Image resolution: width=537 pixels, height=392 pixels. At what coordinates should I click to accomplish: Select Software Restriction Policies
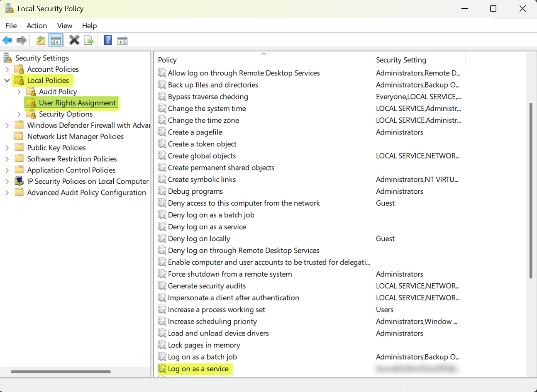click(x=72, y=159)
